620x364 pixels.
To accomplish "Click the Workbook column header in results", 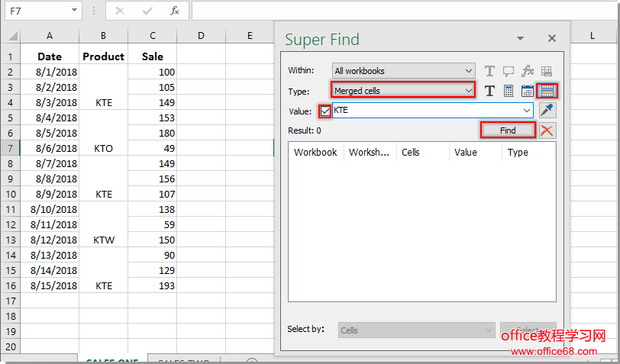I will pyautogui.click(x=315, y=152).
